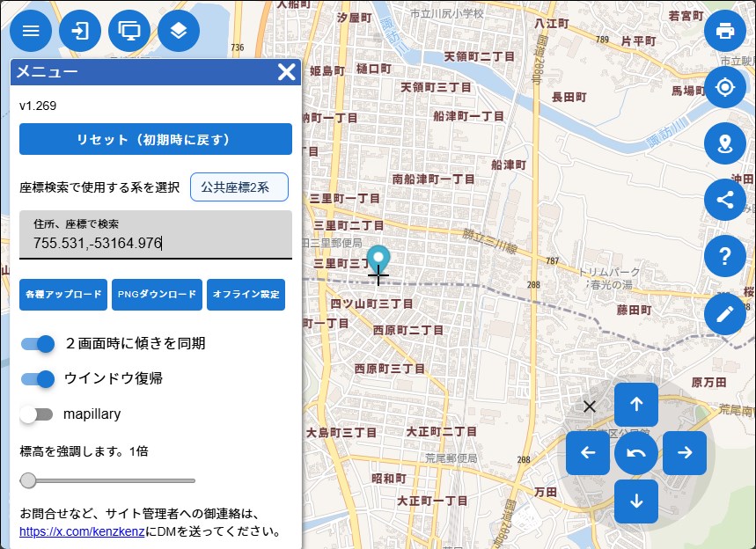Disable the ウインドウ復帰 toggle
The width and height of the screenshot is (756, 549).
(38, 378)
